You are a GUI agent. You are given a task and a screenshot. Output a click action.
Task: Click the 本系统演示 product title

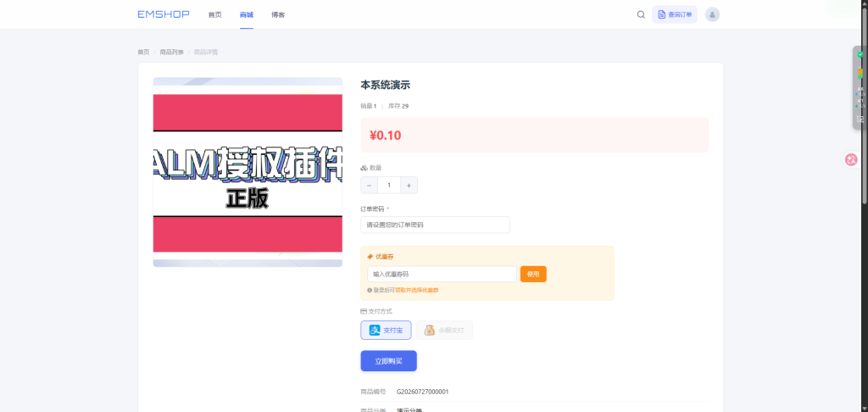(386, 85)
